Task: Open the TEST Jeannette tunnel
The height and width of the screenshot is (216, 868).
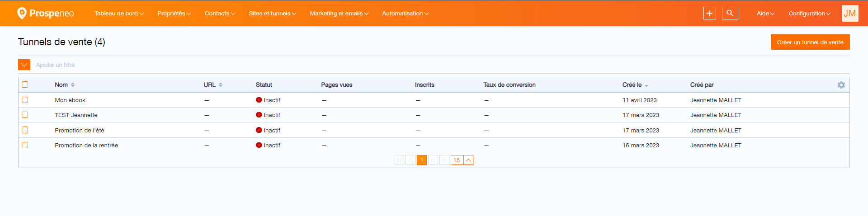Action: [76, 115]
